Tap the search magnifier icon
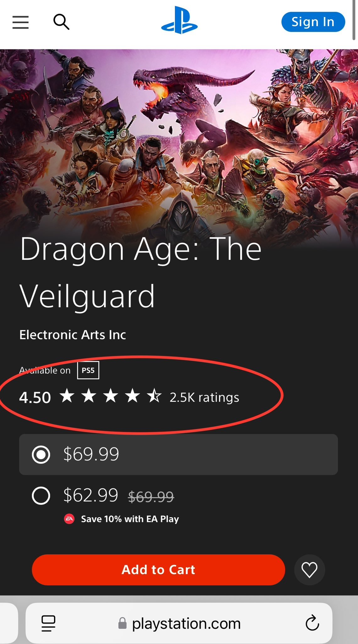The image size is (358, 644). [x=61, y=22]
